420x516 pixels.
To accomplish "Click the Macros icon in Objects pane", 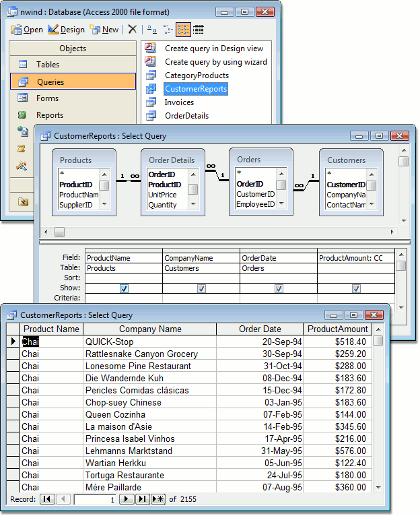I will click(x=22, y=149).
